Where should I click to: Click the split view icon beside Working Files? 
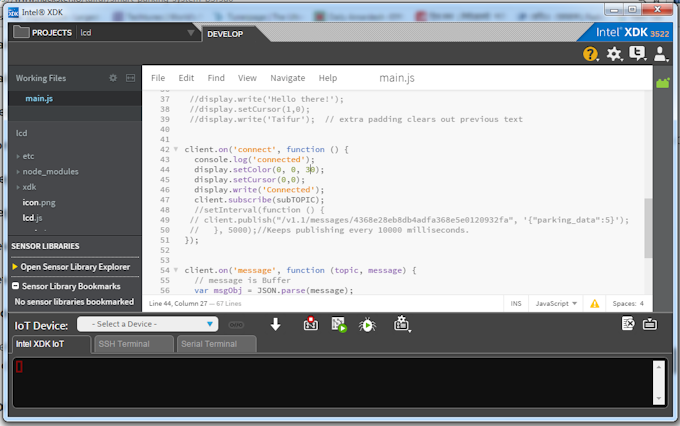pos(130,77)
